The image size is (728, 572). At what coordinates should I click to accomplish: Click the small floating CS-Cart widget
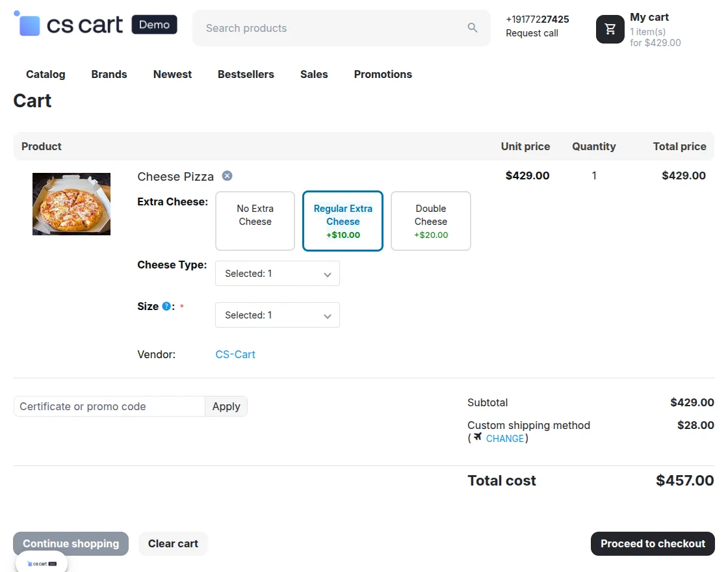[42, 563]
